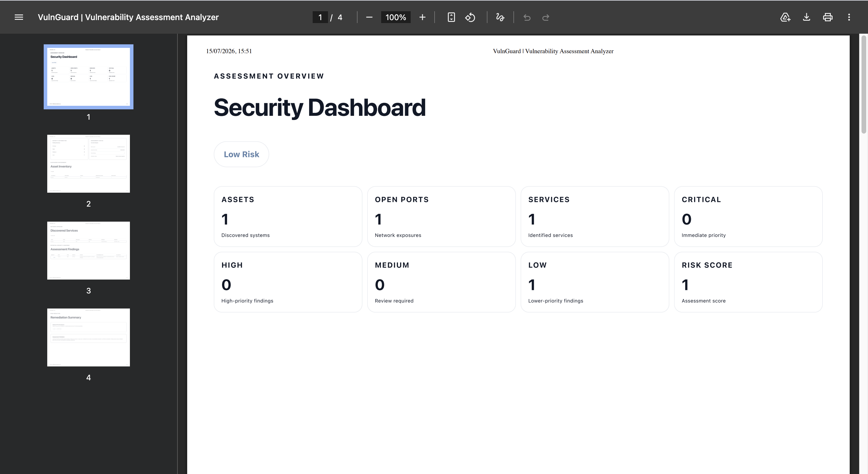Click the date stamp 15/07/2026, 15:51
The image size is (868, 474).
click(229, 51)
